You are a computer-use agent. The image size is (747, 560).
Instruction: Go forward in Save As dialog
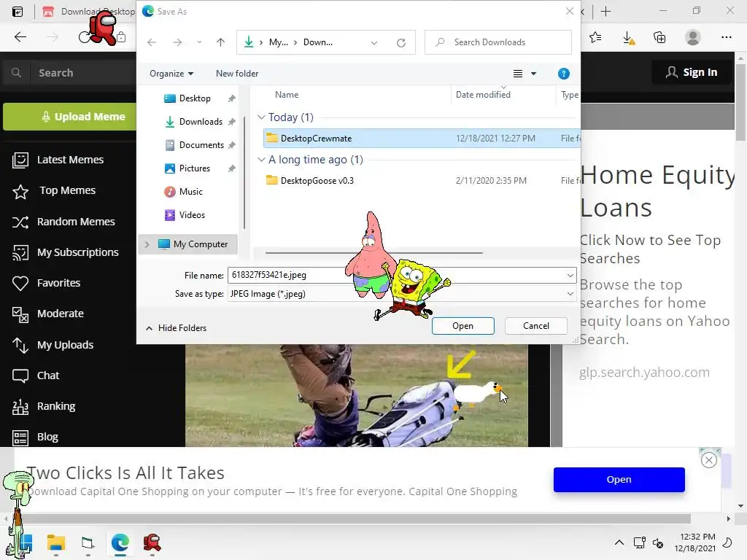click(x=177, y=42)
